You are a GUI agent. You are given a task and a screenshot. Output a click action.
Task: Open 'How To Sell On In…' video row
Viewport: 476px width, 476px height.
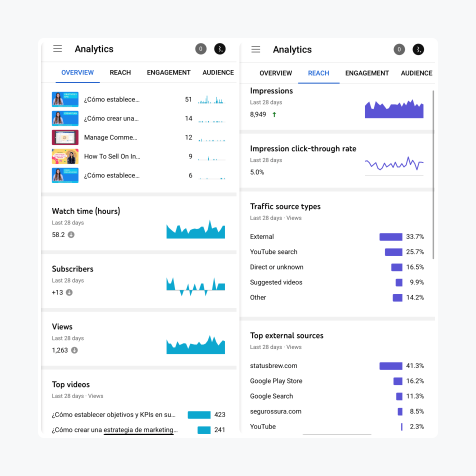tap(112, 156)
